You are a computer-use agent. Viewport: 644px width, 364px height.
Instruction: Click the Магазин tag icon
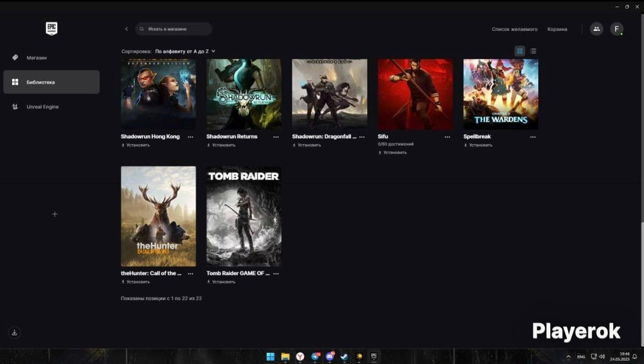click(x=15, y=57)
